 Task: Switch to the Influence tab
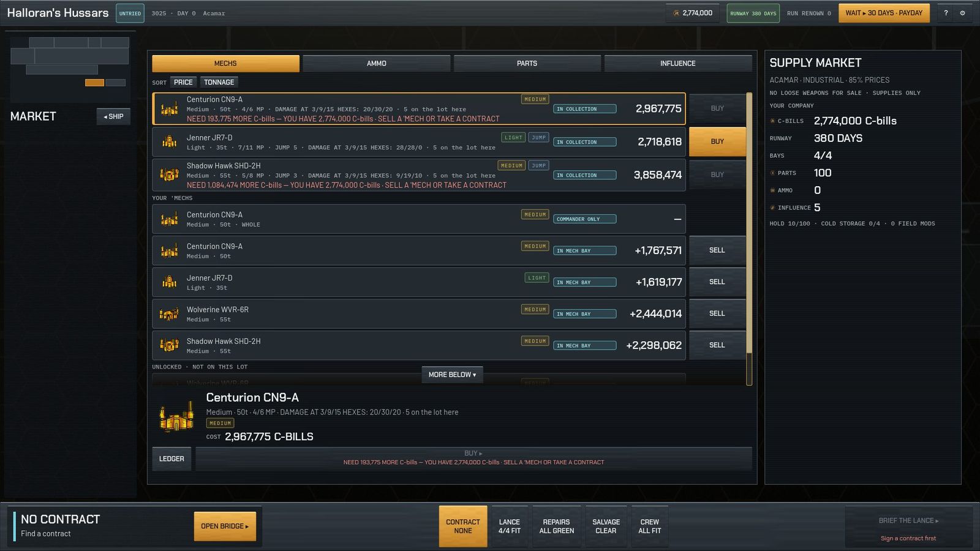point(678,63)
